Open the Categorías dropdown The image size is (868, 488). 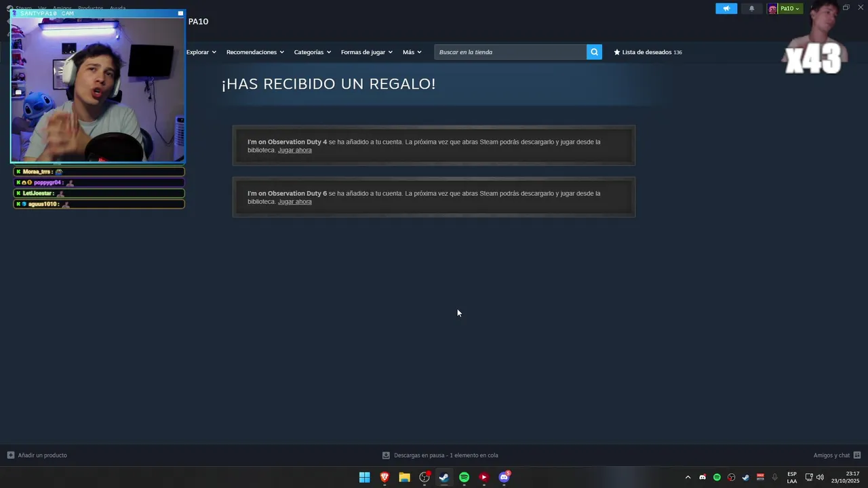coord(313,52)
